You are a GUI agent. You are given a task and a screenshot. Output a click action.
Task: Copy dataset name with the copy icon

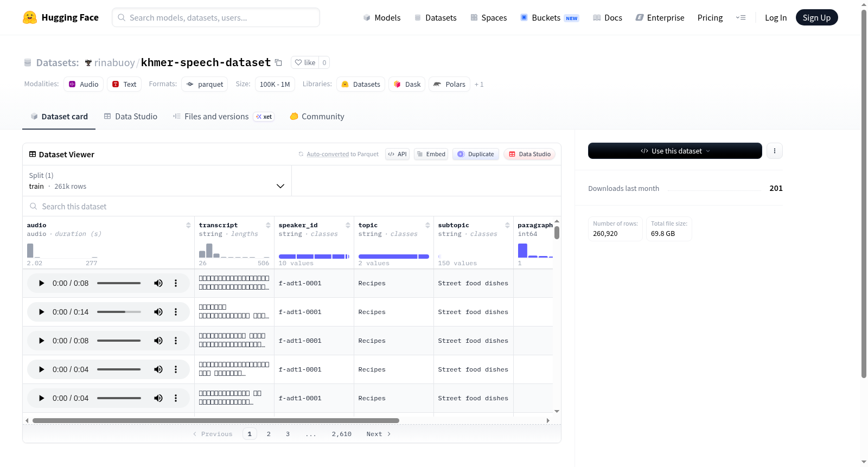click(278, 62)
